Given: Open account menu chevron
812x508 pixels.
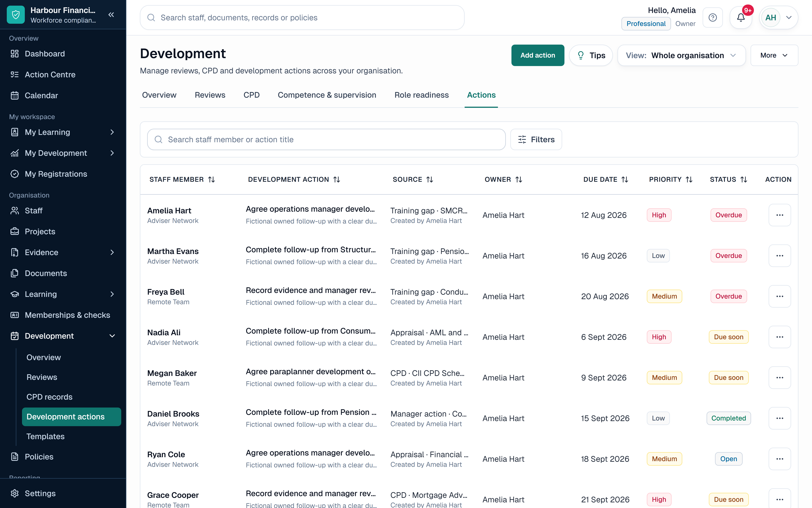Looking at the screenshot, I should (x=789, y=17).
